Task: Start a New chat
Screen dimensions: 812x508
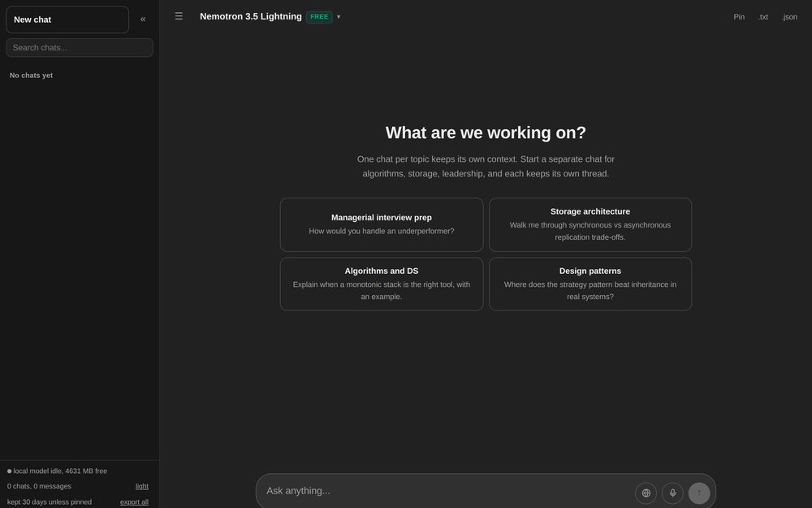Action: (x=67, y=20)
